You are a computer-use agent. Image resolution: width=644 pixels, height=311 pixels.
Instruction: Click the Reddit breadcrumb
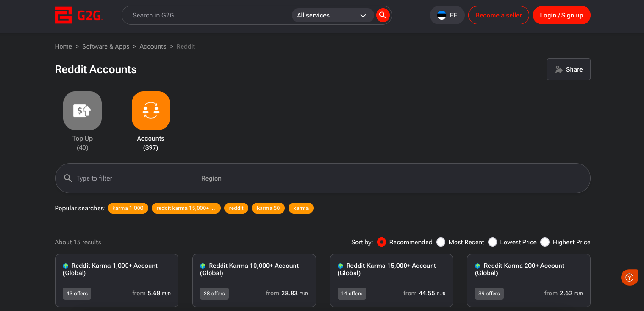point(186,46)
